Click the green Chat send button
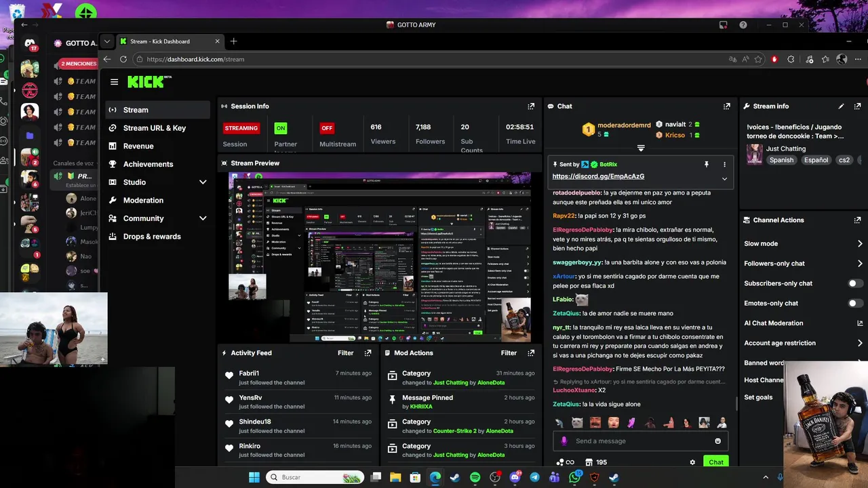868x488 pixels. click(x=716, y=462)
